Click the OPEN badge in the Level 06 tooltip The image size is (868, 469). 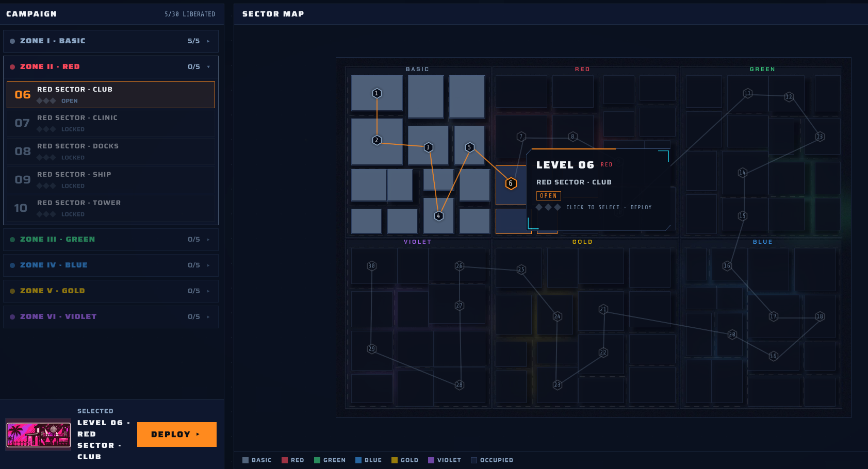point(549,196)
